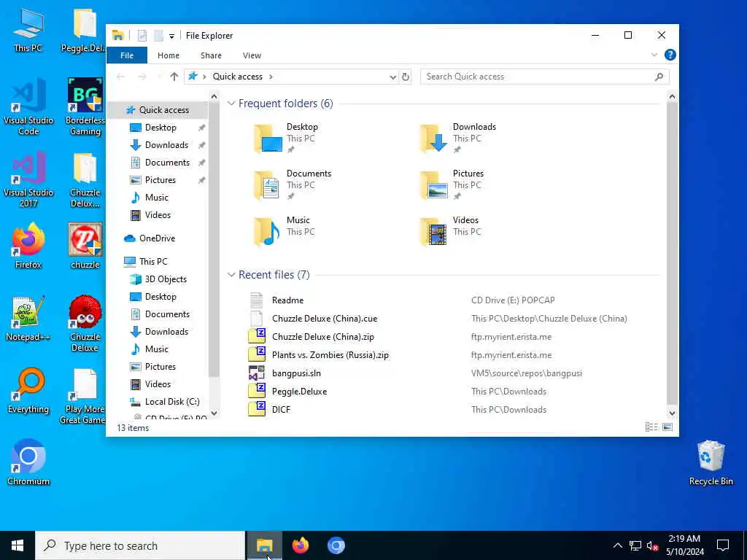The image size is (747, 560).
Task: Go up one folder level
Action: tap(174, 77)
